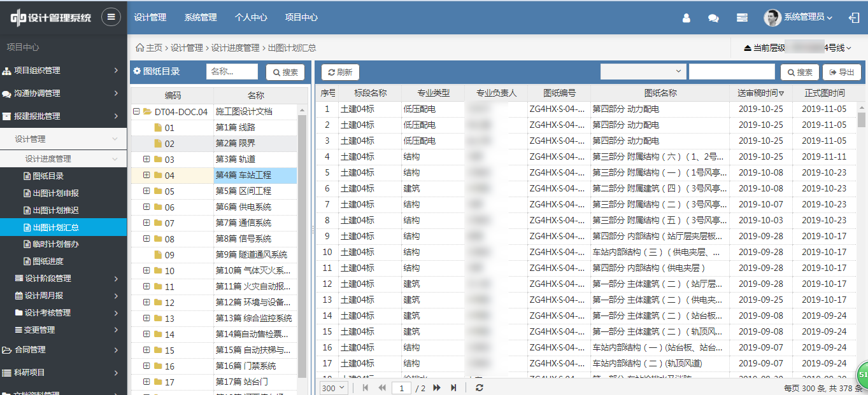Open the 系统管理 top menu
The image size is (868, 395).
201,18
